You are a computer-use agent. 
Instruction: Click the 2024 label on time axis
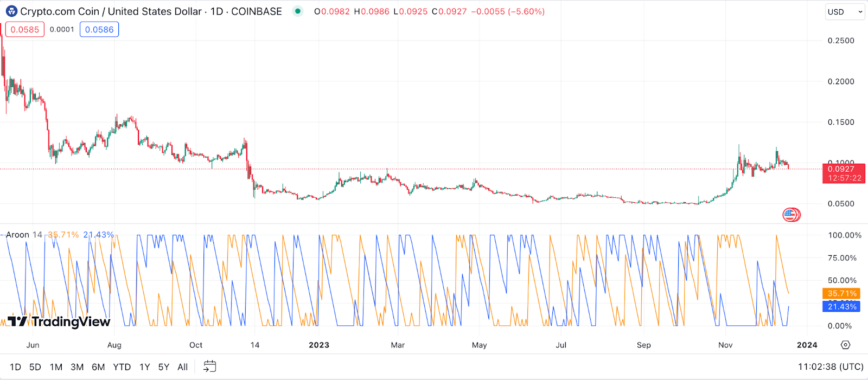pos(807,345)
